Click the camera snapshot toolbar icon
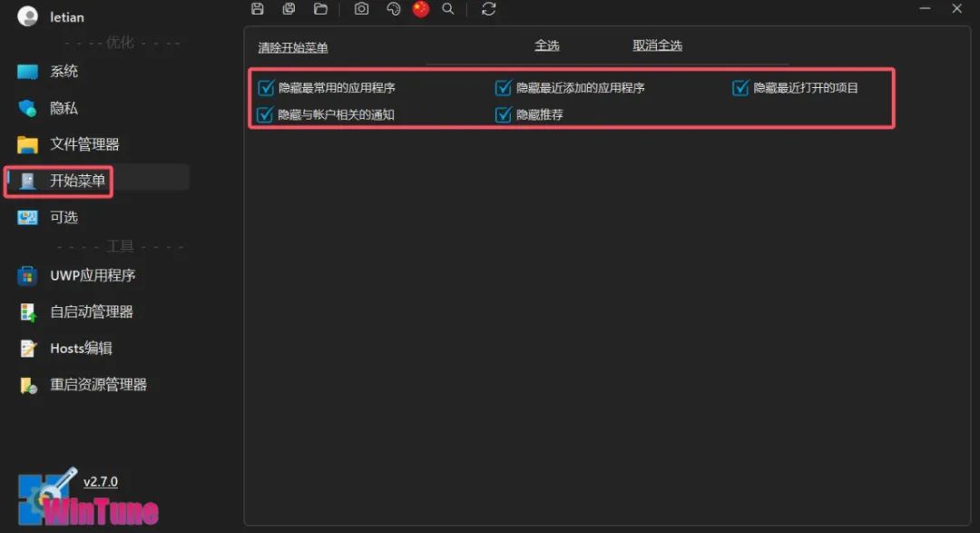Screen dimensions: 980x533 361,9
